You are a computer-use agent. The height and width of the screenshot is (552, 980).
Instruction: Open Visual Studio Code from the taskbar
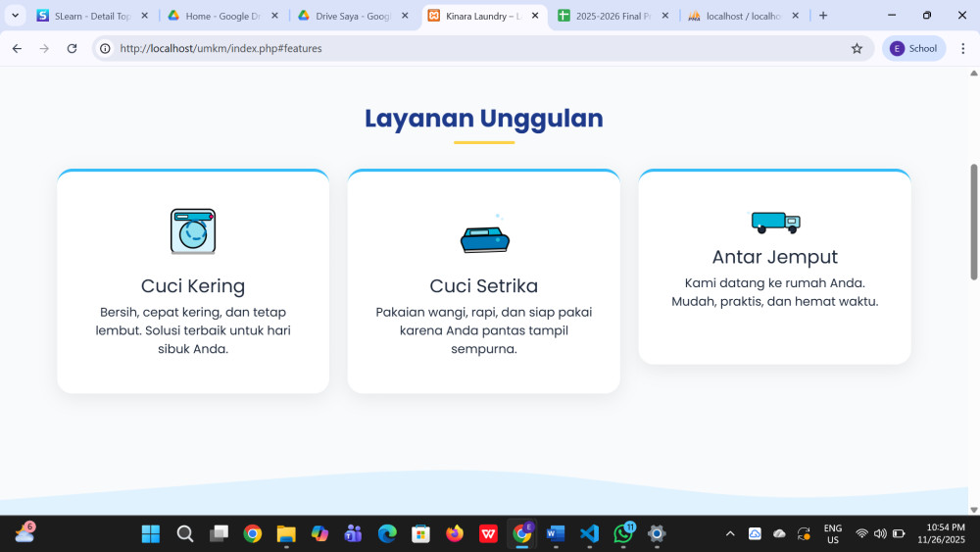pyautogui.click(x=588, y=533)
